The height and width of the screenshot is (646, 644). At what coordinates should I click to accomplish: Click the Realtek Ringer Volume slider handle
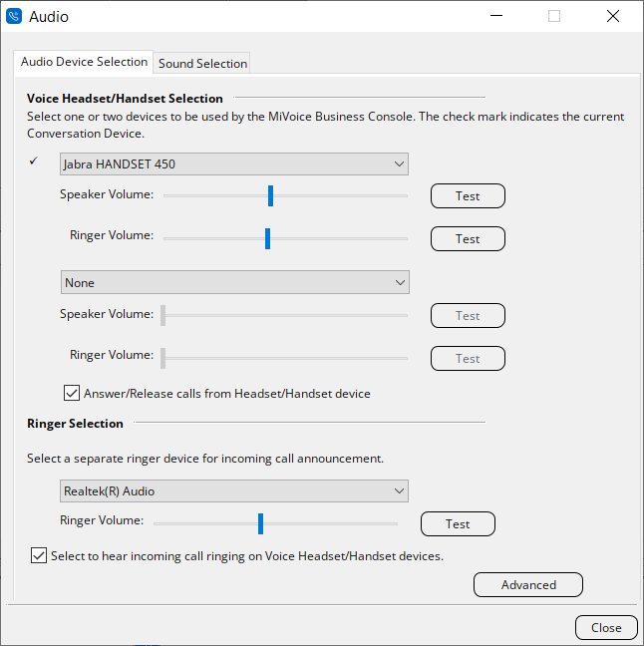coord(260,523)
